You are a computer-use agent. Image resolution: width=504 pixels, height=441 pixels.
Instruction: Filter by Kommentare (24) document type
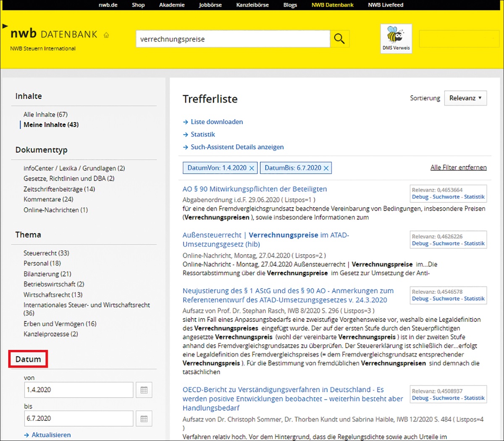48,199
